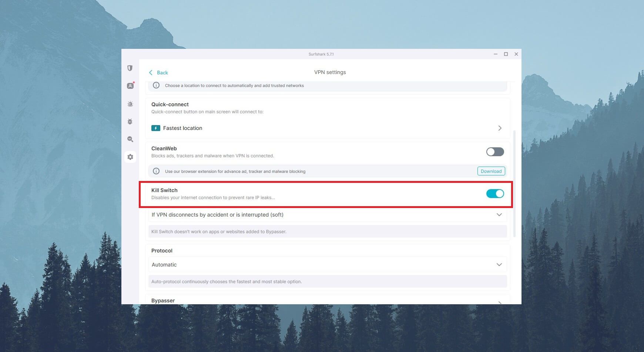Open the Antivirus bug icon in sidebar
644x352 pixels.
point(130,121)
